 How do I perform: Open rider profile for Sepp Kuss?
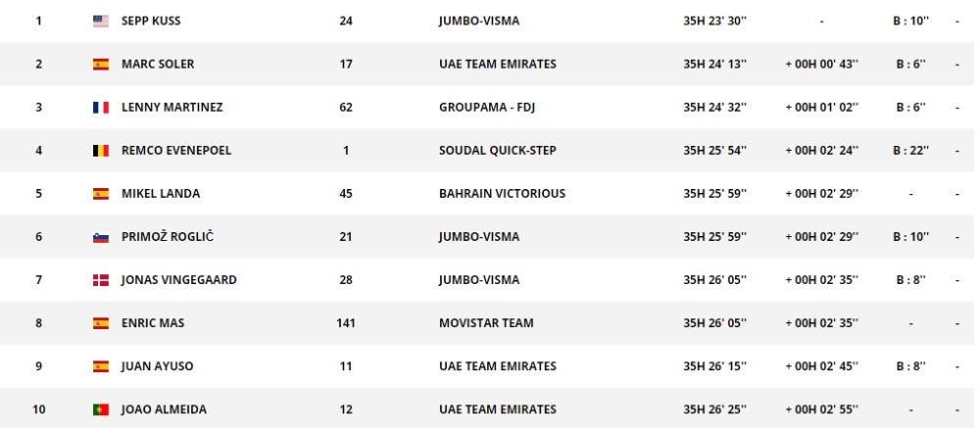[151, 21]
